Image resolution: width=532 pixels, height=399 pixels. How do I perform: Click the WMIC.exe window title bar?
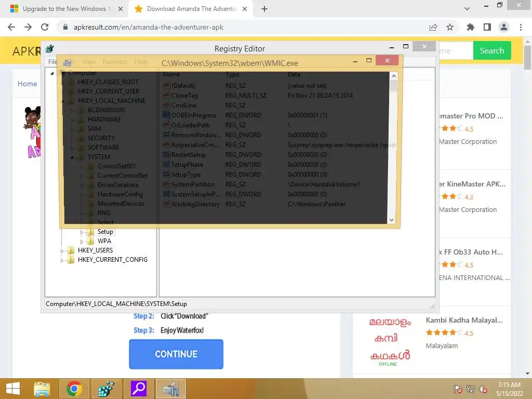pos(230,63)
